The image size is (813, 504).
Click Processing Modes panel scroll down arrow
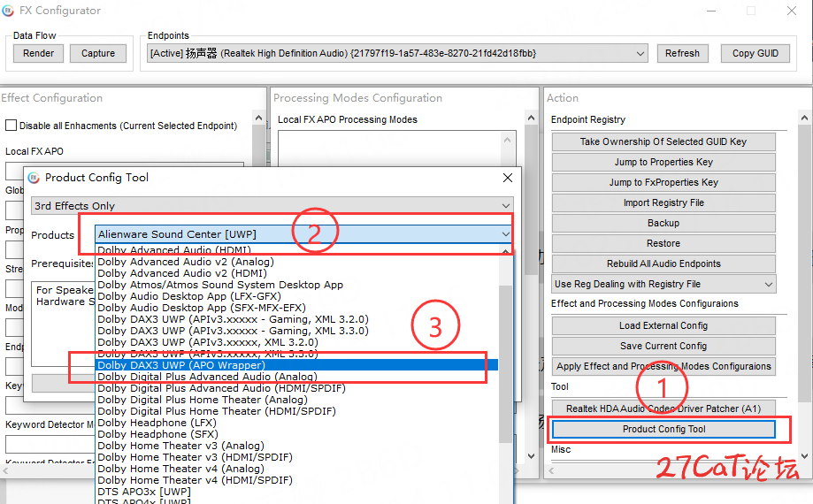531,456
